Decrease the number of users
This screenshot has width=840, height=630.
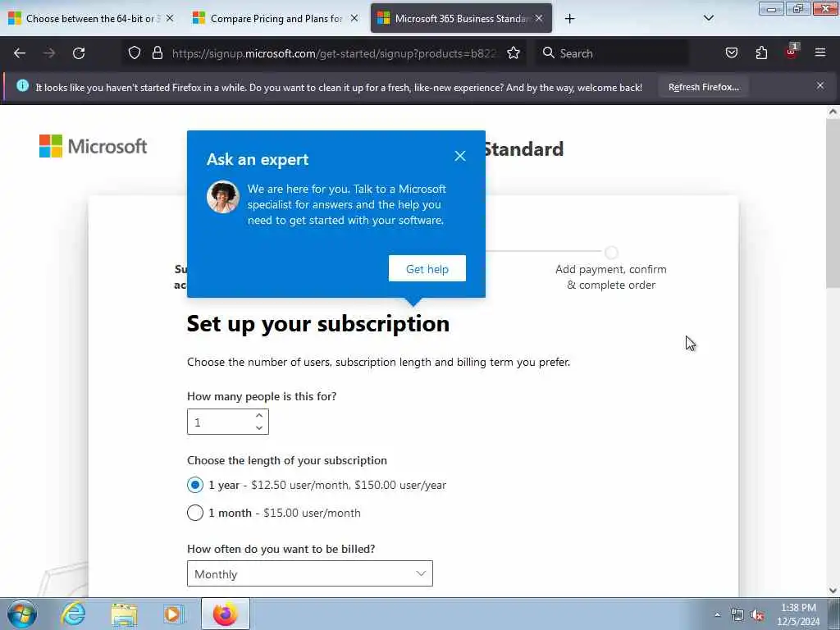(259, 428)
